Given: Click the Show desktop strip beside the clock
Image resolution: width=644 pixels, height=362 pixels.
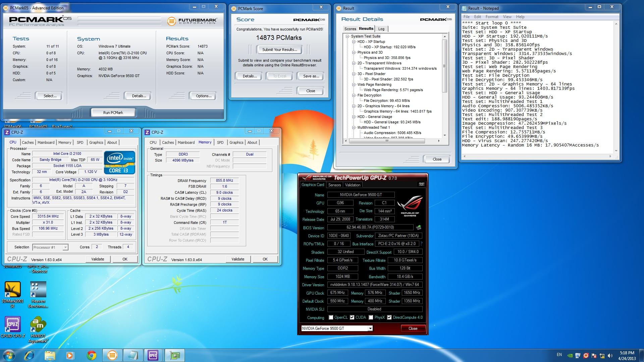Looking at the screenshot, I should (x=641, y=355).
